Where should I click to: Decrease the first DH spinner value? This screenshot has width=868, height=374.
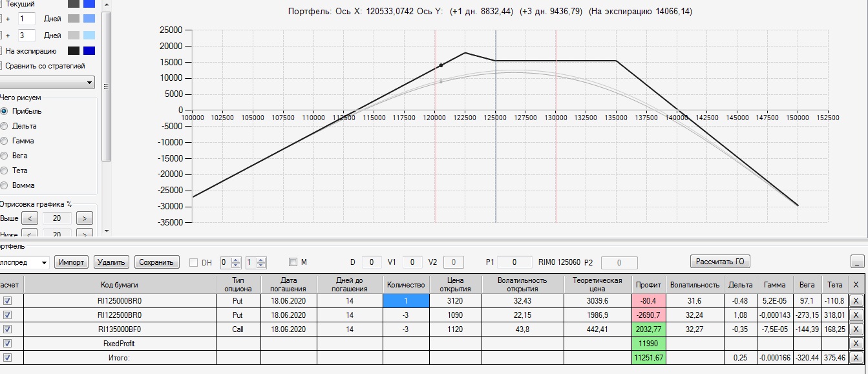[x=236, y=265]
